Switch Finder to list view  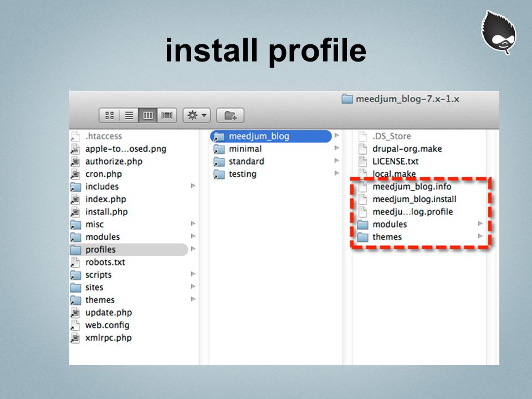click(x=129, y=116)
